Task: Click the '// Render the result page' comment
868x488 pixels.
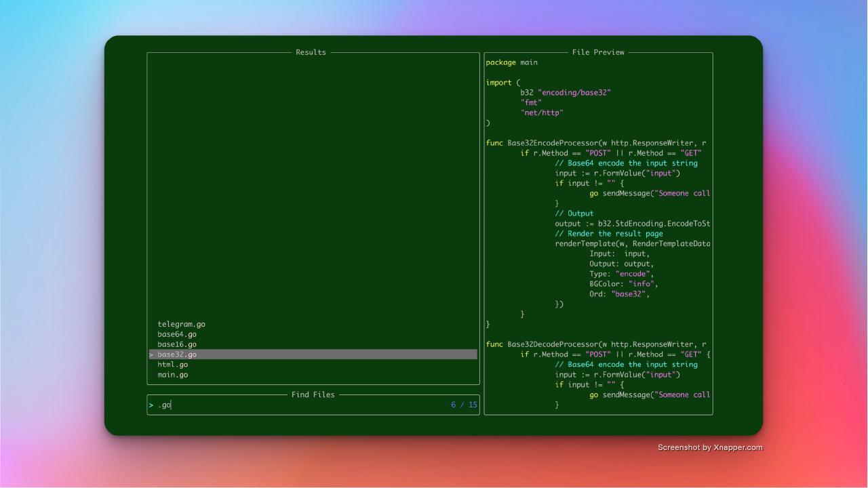Action: pyautogui.click(x=609, y=234)
